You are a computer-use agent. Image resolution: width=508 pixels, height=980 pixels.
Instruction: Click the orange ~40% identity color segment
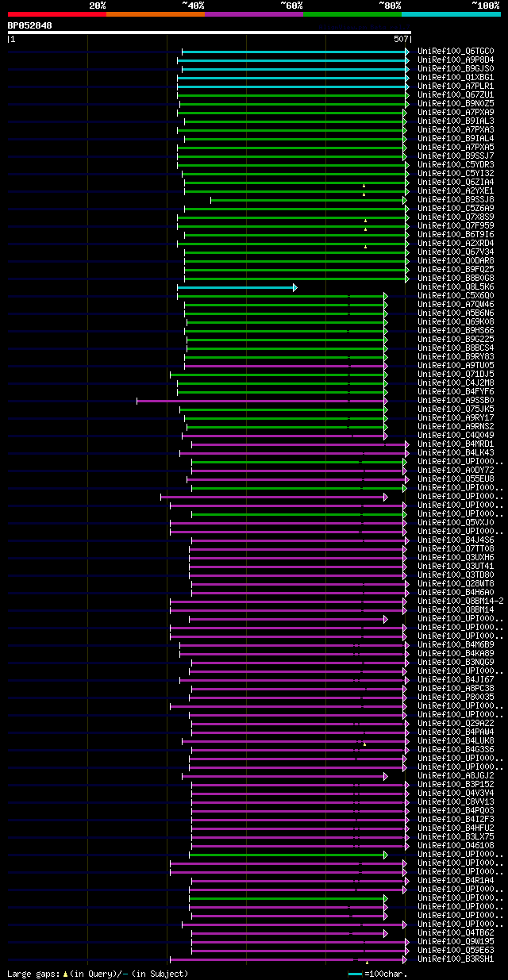tap(156, 13)
